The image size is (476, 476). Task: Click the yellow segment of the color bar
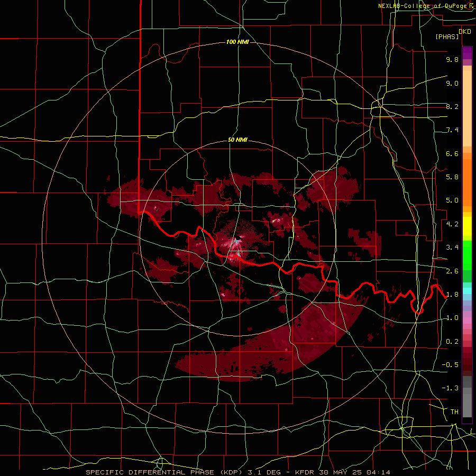467,226
